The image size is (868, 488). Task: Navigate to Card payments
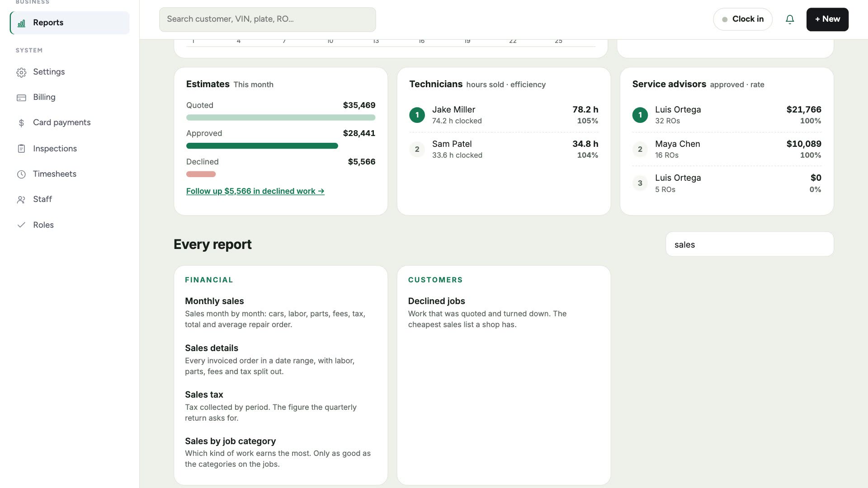tap(70, 122)
